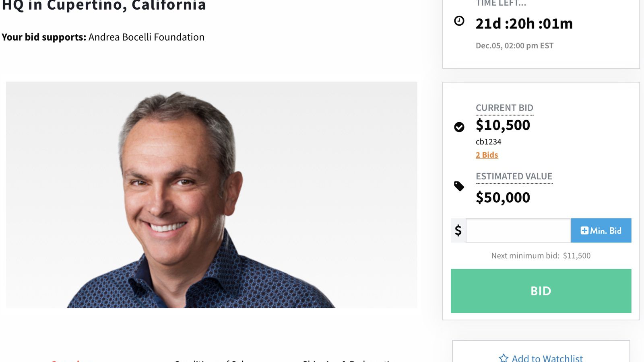Focus the bid amount input field
Image resolution: width=644 pixels, height=362 pixels.
(518, 230)
